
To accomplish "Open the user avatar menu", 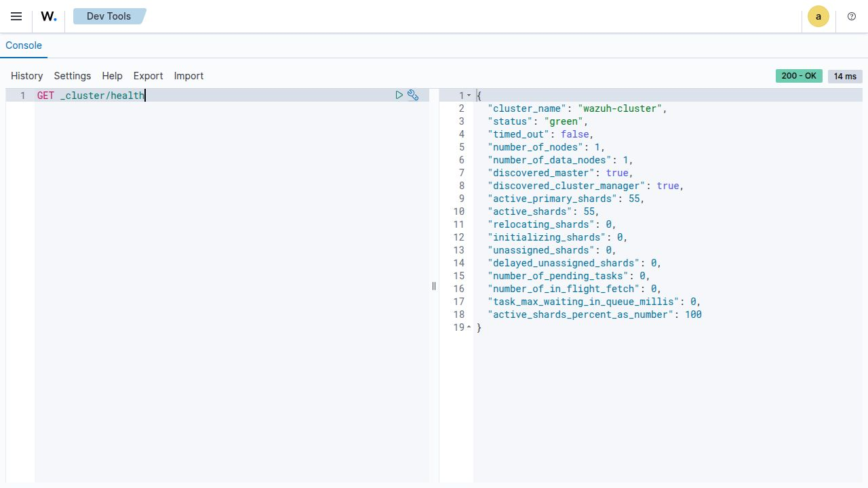I will click(x=818, y=16).
